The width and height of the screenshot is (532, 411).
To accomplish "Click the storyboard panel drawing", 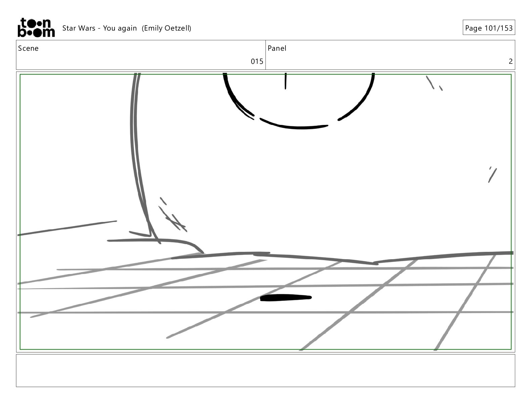I will [265, 212].
